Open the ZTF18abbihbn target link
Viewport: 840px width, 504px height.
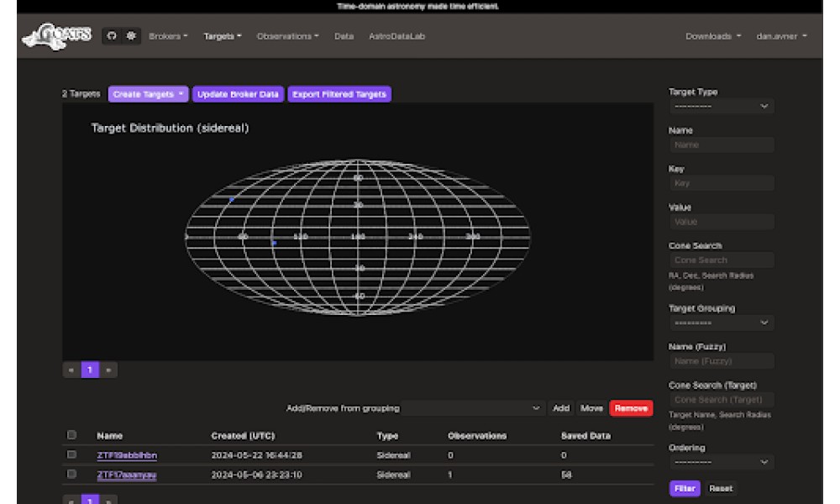tap(127, 455)
